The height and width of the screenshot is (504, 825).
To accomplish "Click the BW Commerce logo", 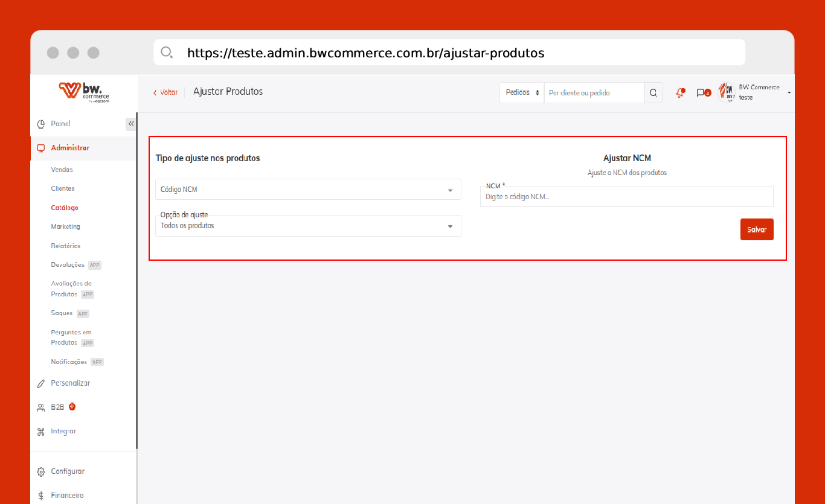I will pos(84,92).
